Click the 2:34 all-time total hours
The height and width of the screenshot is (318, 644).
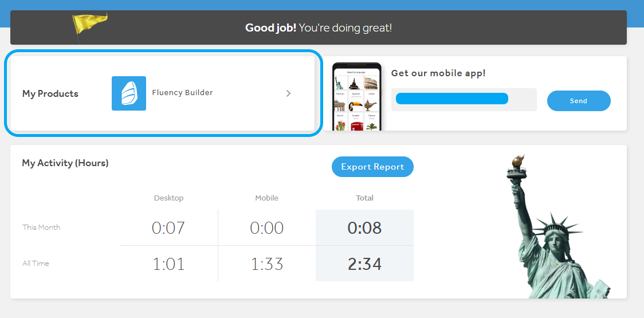tap(364, 264)
